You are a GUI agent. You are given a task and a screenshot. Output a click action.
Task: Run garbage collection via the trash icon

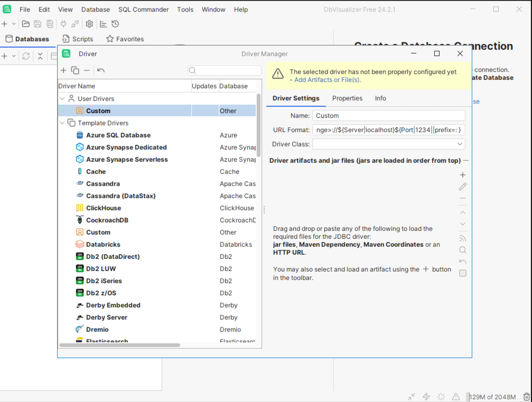click(526, 396)
